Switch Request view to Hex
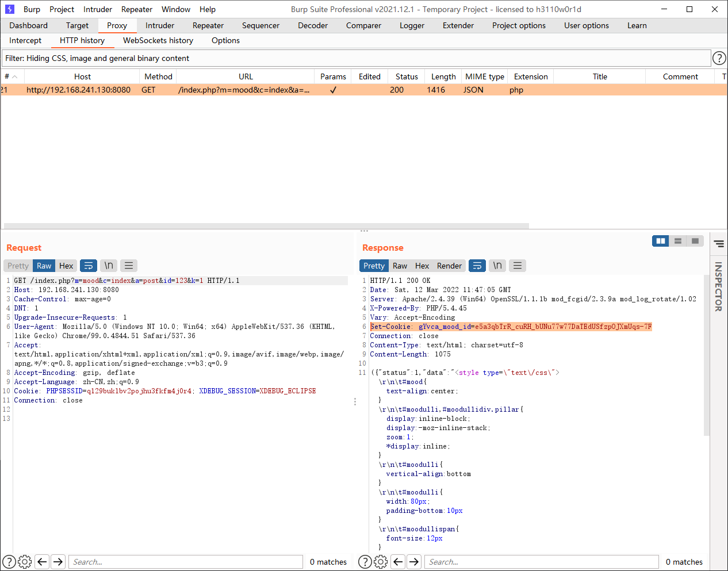 tap(66, 266)
